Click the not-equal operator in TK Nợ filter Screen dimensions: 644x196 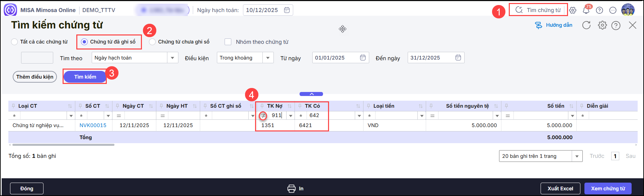(263, 116)
